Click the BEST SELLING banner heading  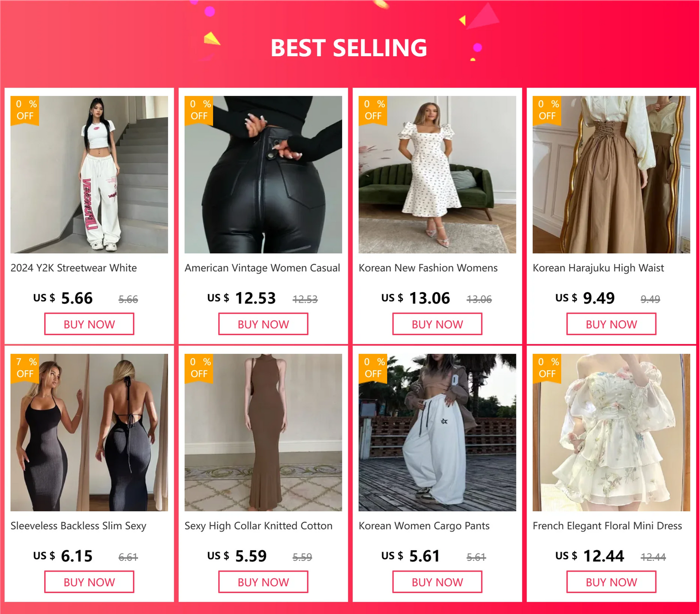point(349,48)
